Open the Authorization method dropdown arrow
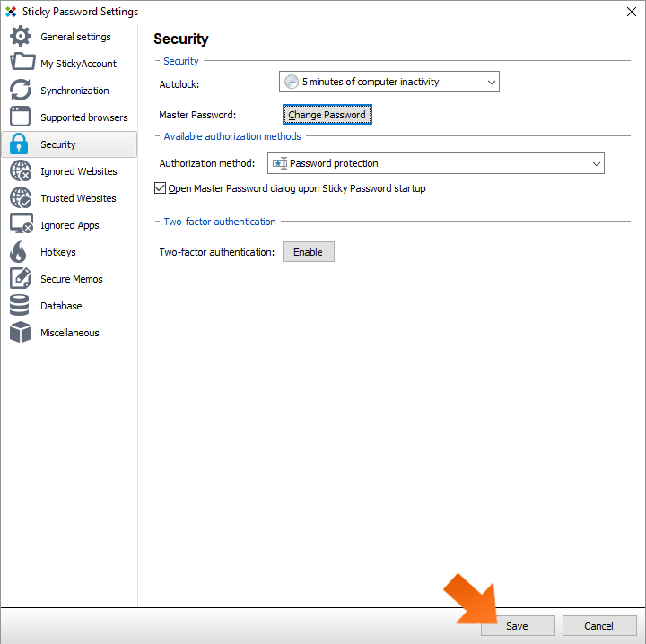The height and width of the screenshot is (644, 646). 596,163
